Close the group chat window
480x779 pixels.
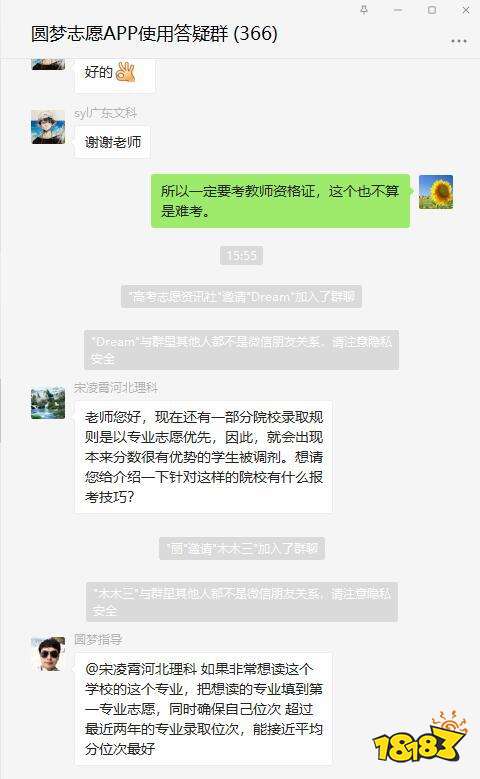(466, 10)
